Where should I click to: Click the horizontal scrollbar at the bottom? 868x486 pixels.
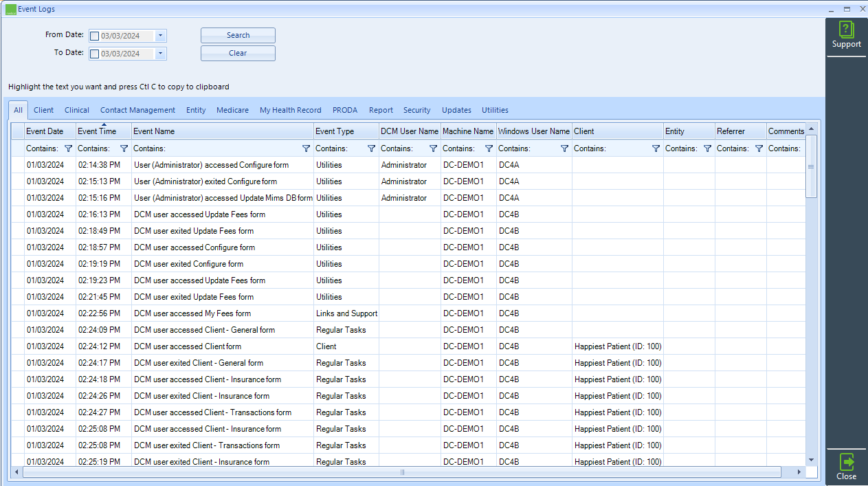[x=401, y=472]
